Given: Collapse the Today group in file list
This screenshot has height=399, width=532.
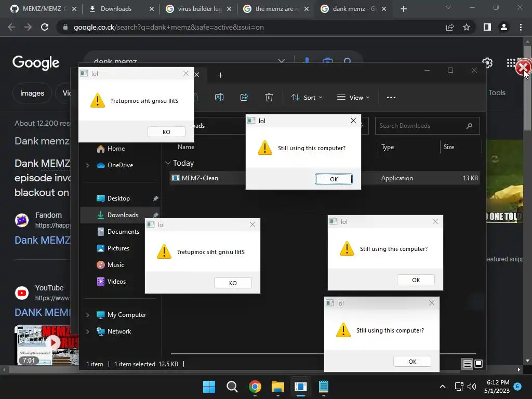Looking at the screenshot, I should pyautogui.click(x=168, y=163).
